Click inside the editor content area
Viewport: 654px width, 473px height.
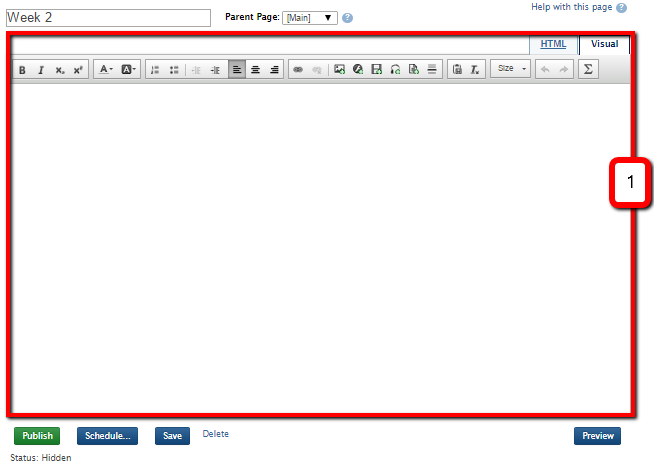point(320,248)
